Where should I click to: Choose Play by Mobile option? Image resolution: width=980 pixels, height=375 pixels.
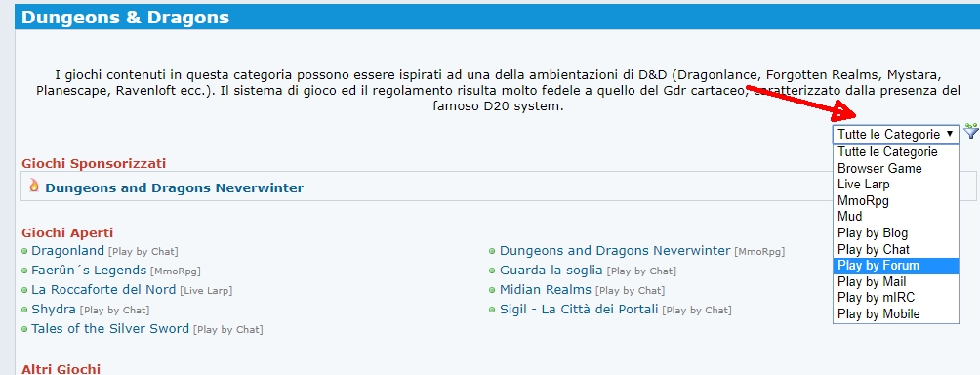click(x=896, y=313)
